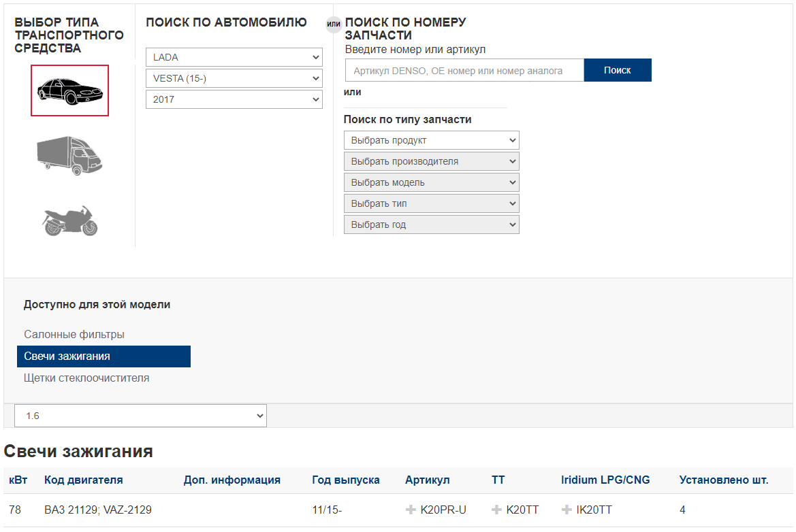Click the 'Доступно для этой модели' heading
Viewport: 796px width, 532px height.
97,305
